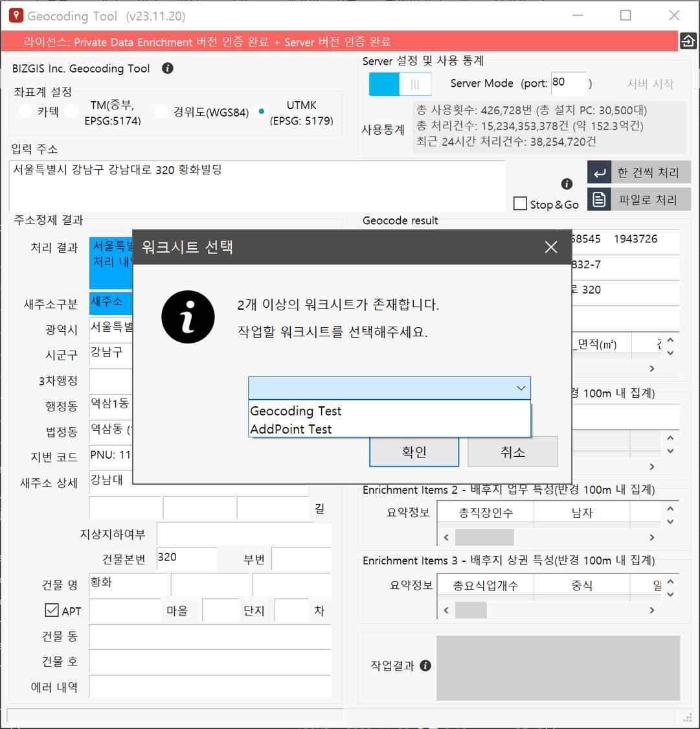Click 남자 column header

click(581, 513)
